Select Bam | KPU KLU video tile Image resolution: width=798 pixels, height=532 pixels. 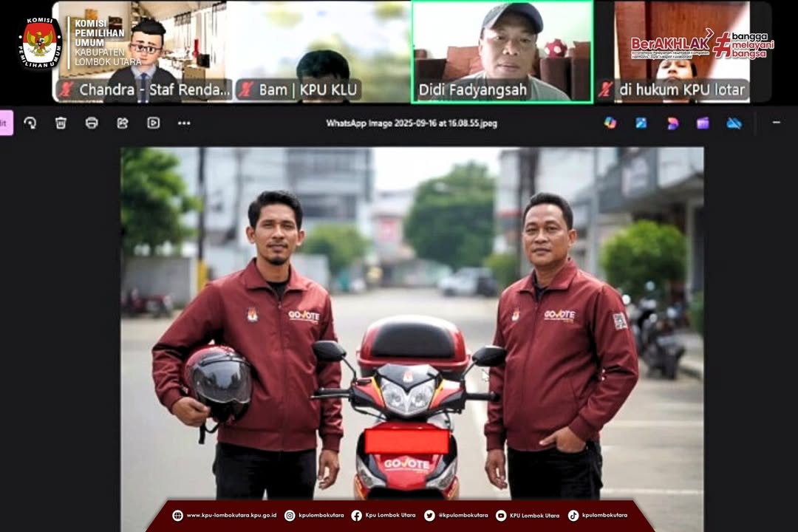click(x=321, y=52)
